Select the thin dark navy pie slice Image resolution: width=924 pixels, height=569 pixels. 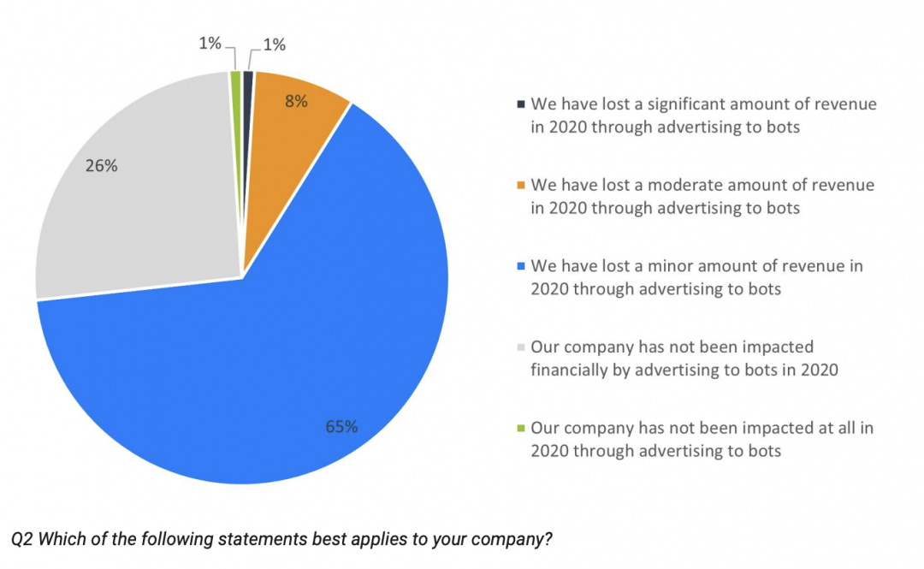pos(247,147)
